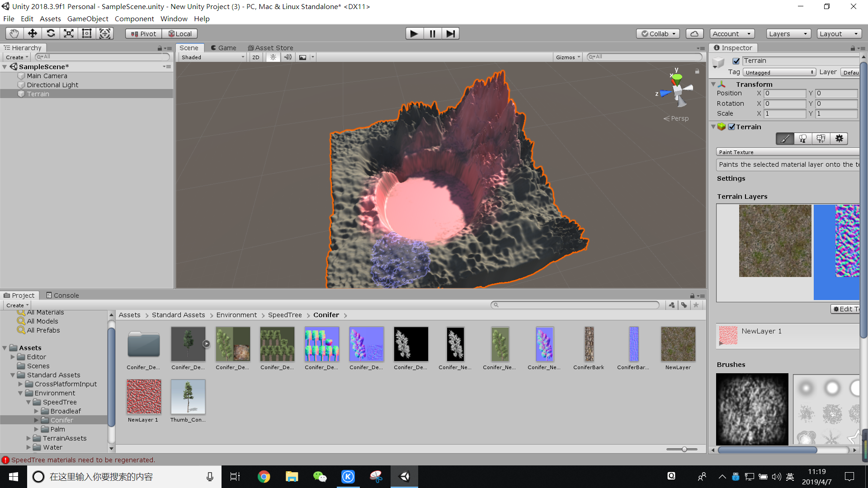Toggle the Inspector lock icon

(x=853, y=48)
